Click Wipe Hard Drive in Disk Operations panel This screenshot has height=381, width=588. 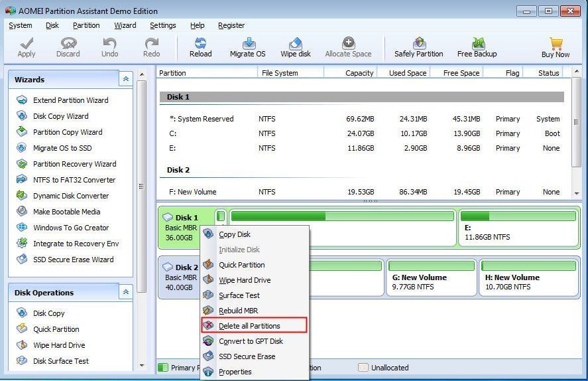(50, 345)
